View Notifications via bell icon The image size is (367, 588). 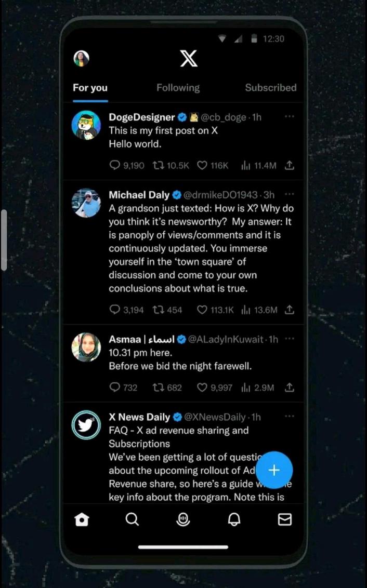pyautogui.click(x=234, y=519)
